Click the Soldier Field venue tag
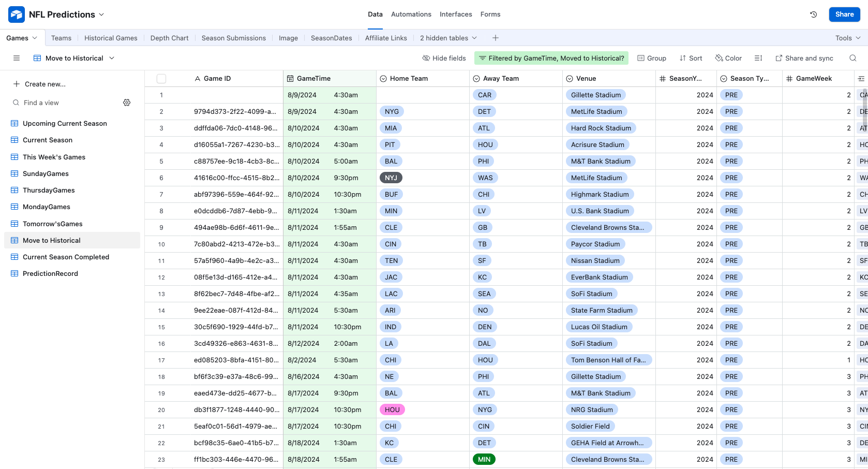This screenshot has height=469, width=868. point(591,427)
